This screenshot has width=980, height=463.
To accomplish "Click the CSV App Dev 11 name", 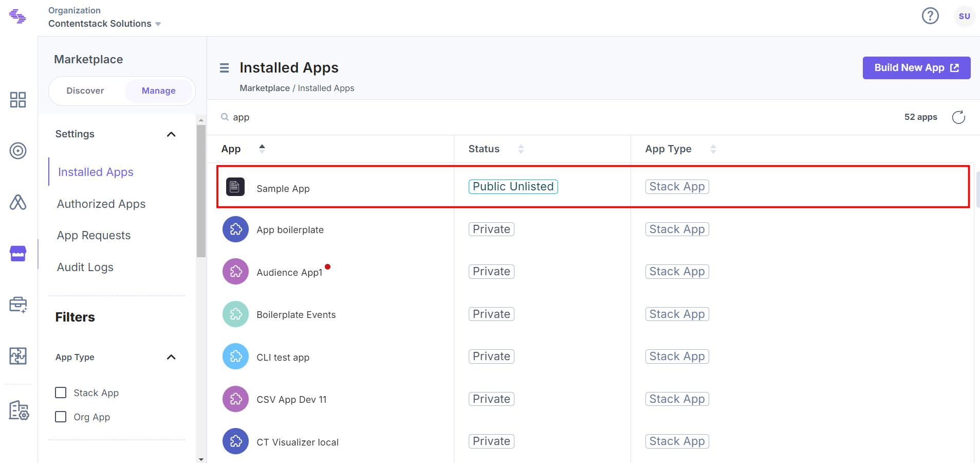I will pyautogui.click(x=291, y=399).
